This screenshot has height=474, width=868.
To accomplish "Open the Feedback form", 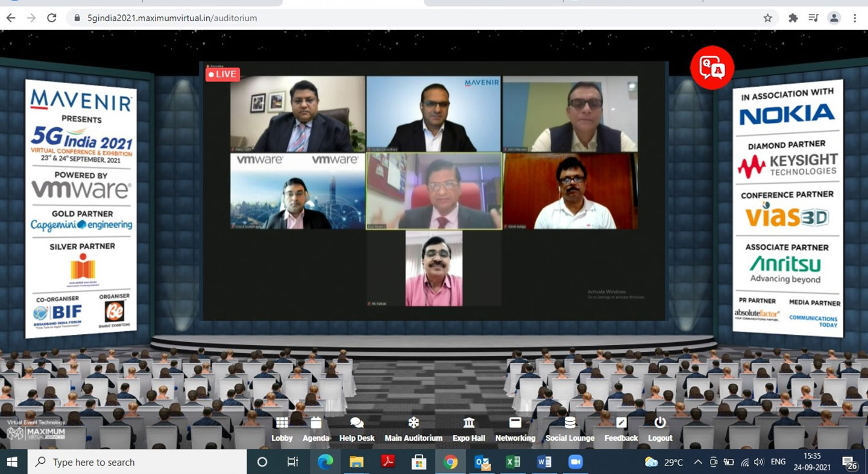I will [621, 429].
